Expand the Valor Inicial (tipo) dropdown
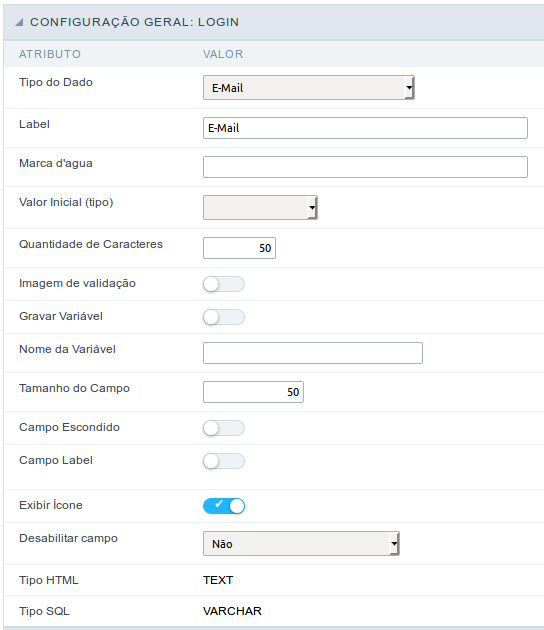 click(260, 207)
